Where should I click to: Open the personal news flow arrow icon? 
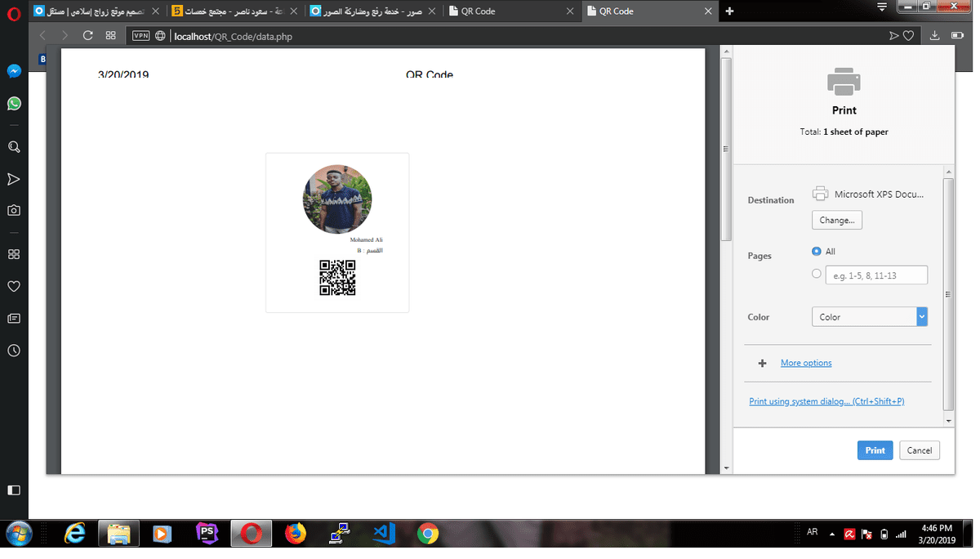tap(14, 179)
